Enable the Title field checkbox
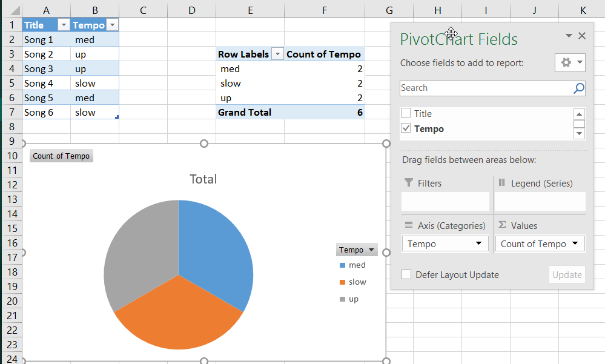 click(x=406, y=113)
